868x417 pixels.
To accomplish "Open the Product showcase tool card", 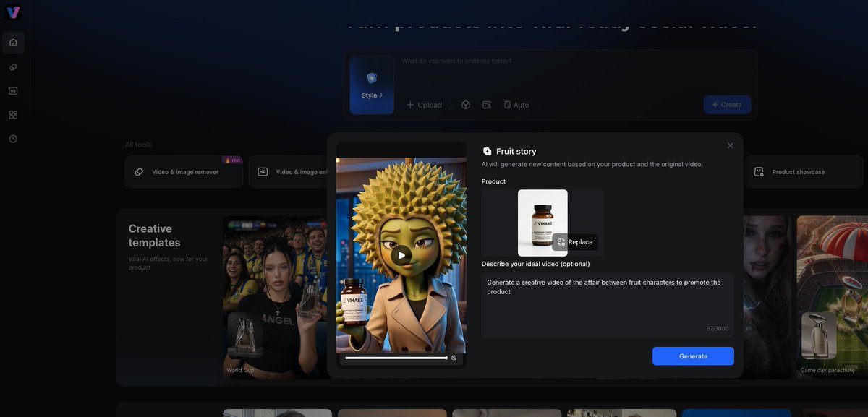I will click(x=806, y=172).
